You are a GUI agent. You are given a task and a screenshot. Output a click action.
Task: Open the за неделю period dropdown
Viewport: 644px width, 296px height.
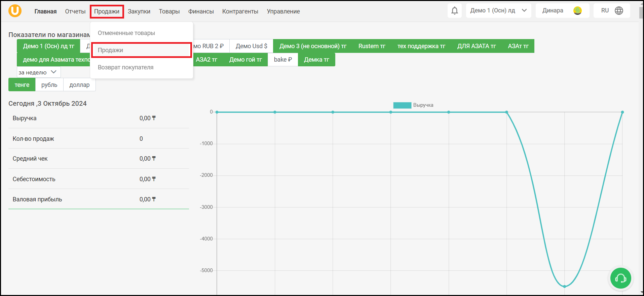pyautogui.click(x=39, y=72)
